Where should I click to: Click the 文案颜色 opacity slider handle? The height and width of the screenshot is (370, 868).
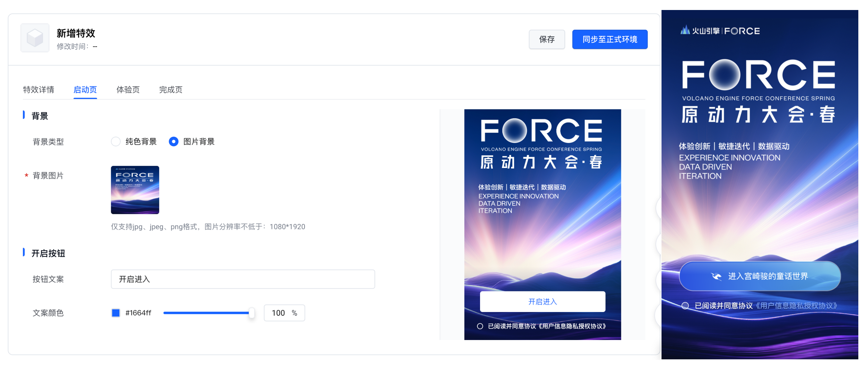pyautogui.click(x=252, y=313)
